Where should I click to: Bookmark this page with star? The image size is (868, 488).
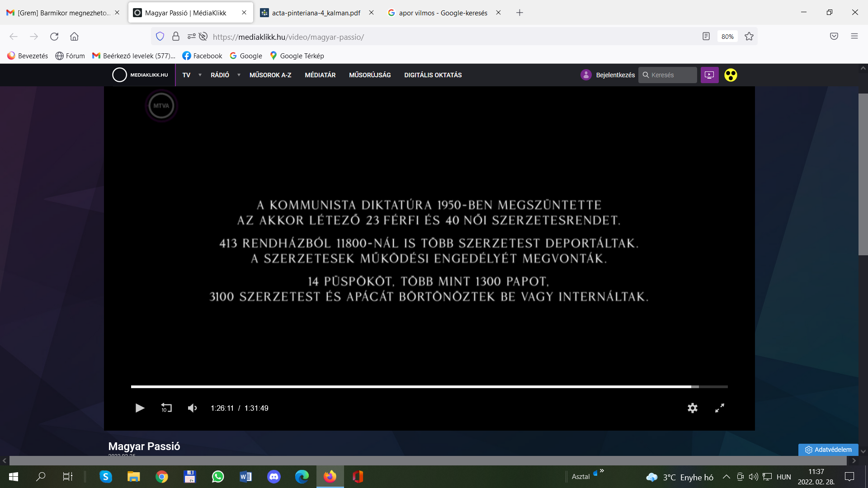[749, 37]
